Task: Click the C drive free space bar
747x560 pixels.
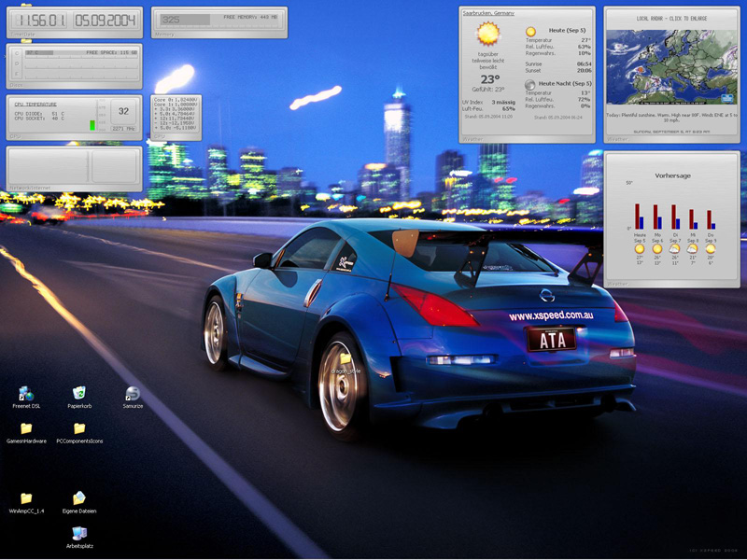Action: [81, 53]
